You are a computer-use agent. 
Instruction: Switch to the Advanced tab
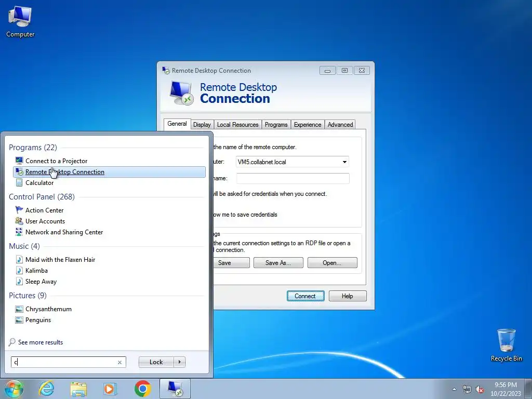pos(340,125)
